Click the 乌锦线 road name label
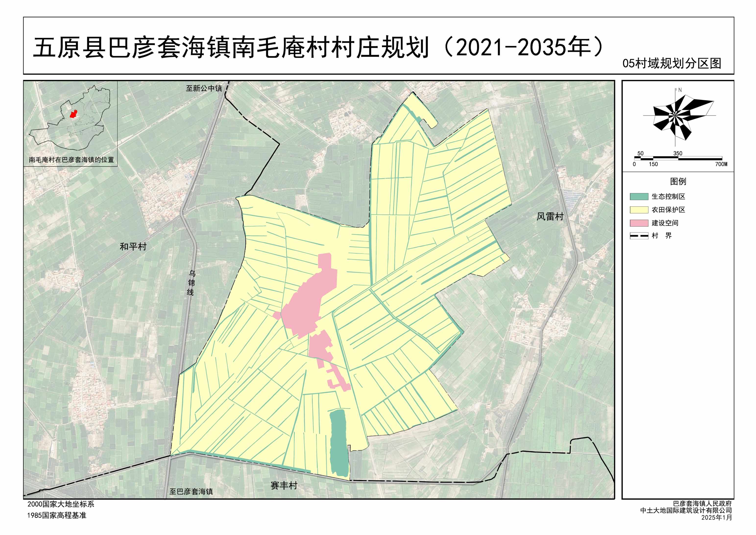 click(191, 283)
